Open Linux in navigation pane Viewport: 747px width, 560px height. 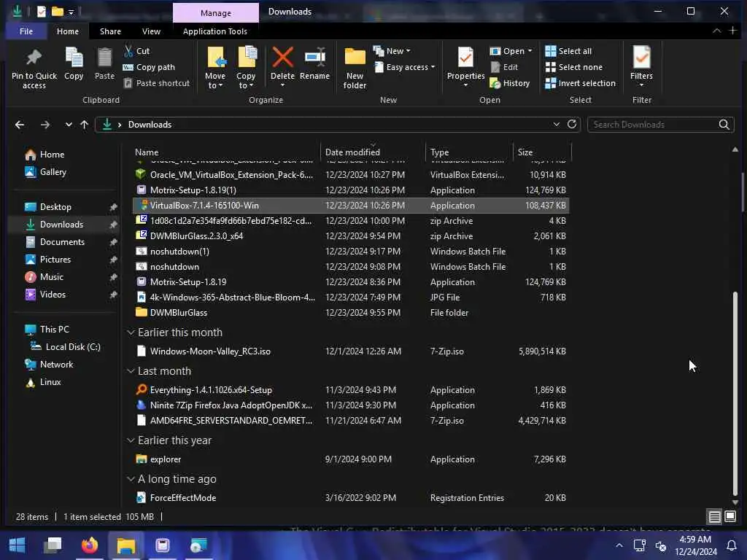50,382
